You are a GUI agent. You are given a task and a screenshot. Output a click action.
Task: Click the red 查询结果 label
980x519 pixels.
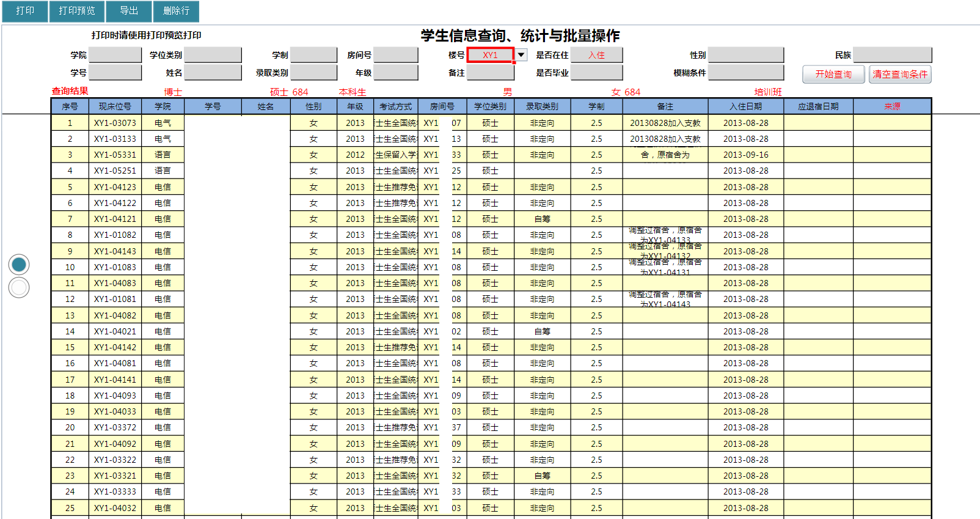pyautogui.click(x=70, y=91)
